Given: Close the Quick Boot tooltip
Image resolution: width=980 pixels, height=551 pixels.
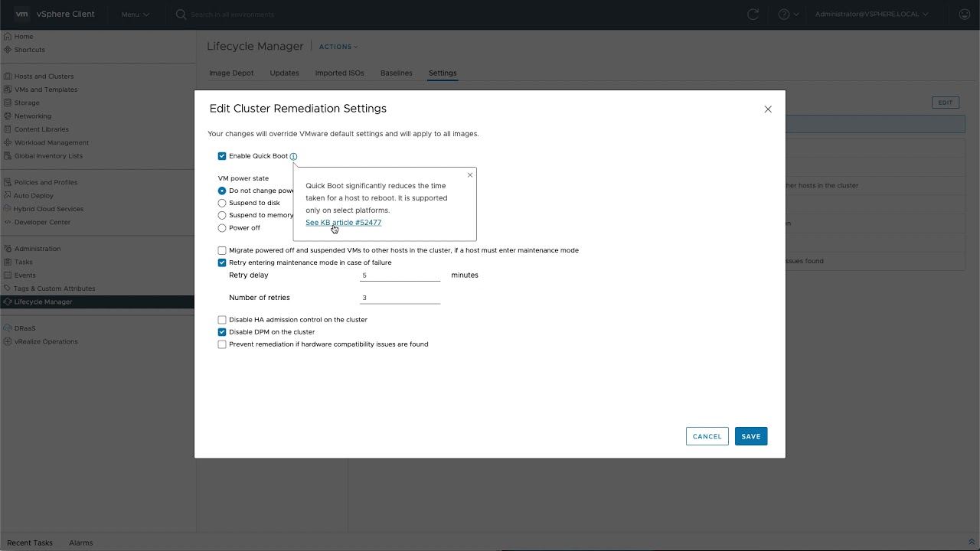Looking at the screenshot, I should (x=470, y=175).
